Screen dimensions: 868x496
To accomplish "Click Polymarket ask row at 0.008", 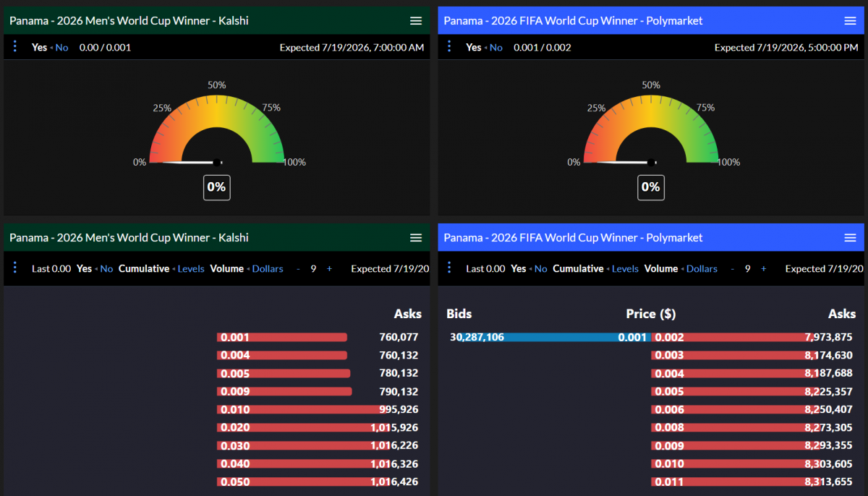I will pos(753,427).
